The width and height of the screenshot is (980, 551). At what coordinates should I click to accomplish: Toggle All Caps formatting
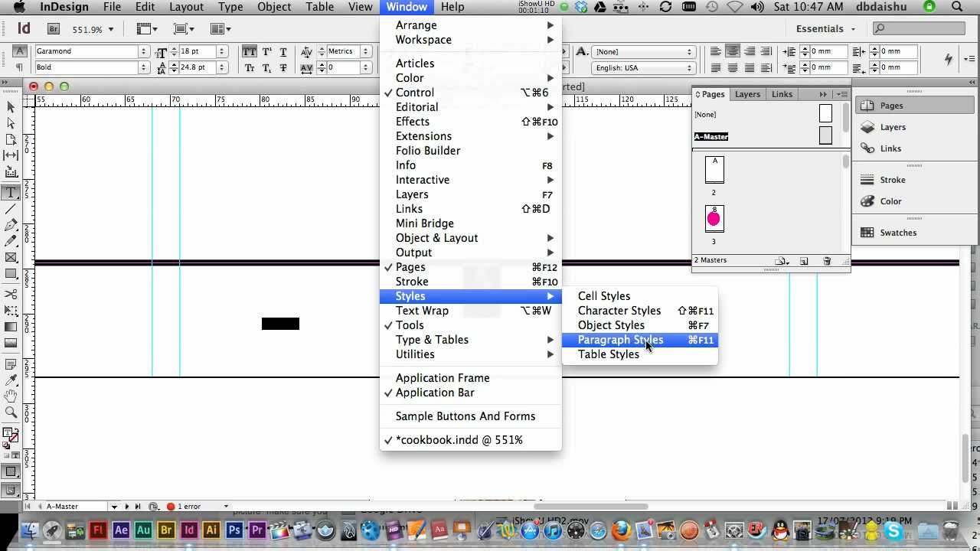[250, 51]
